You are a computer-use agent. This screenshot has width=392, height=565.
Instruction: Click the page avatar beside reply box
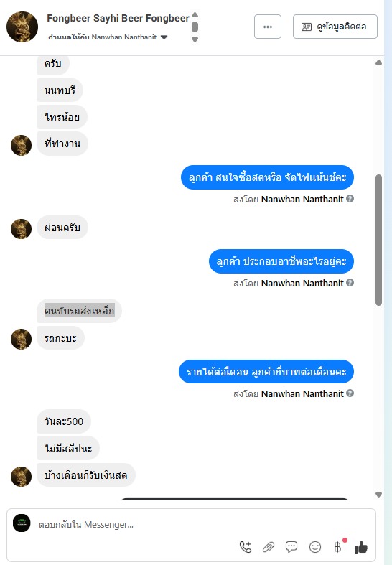pos(22,523)
